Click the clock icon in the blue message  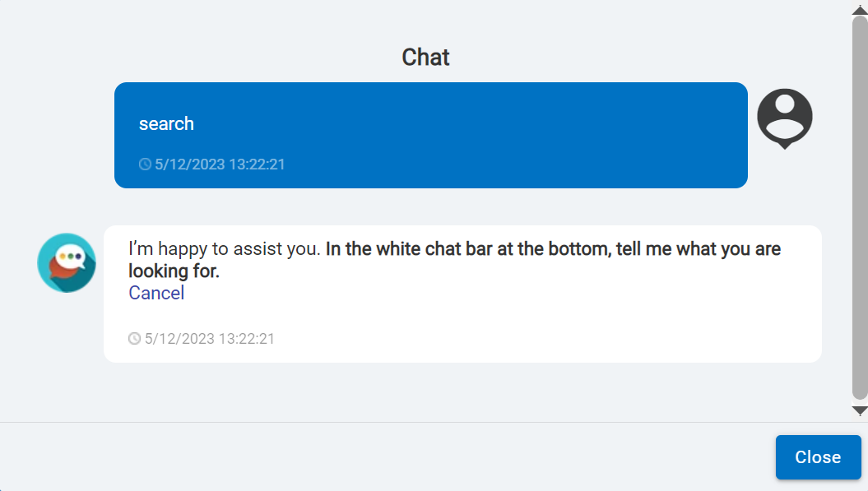(146, 164)
